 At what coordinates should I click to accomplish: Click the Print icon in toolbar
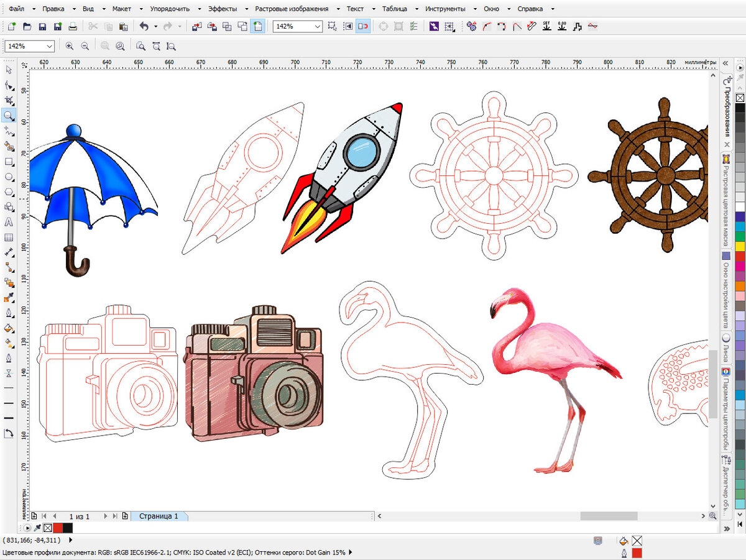73,27
